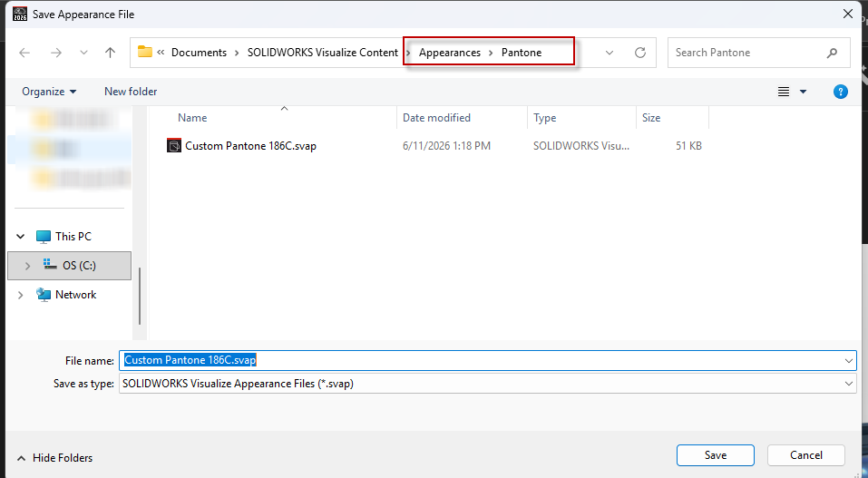Collapse the This PC tree node
Viewport: 868px width, 478px height.
tap(21, 237)
